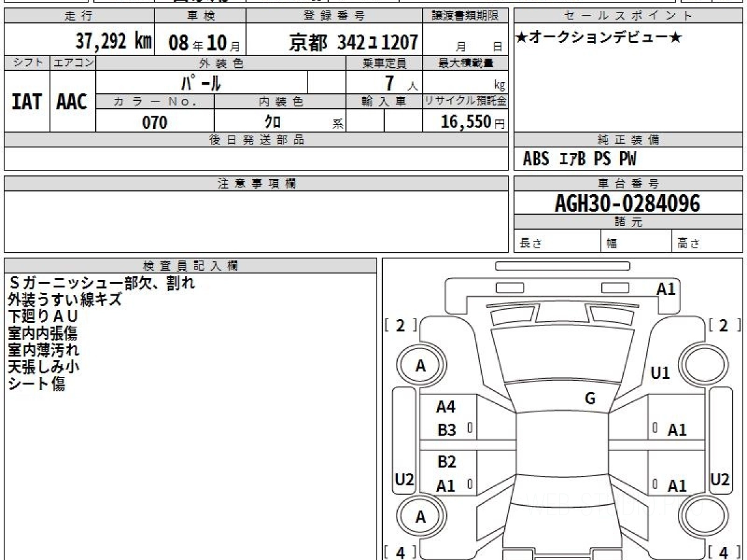Click the 輸入車 header

pyautogui.click(x=384, y=102)
